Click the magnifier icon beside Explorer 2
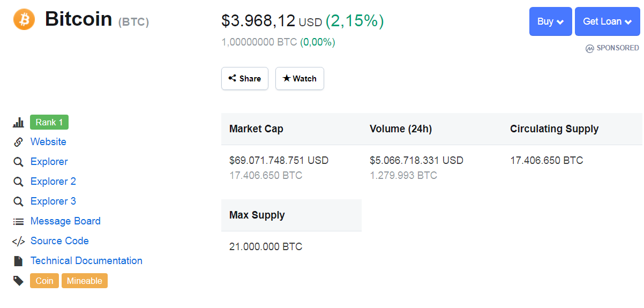This screenshot has height=308, width=644. pos(18,182)
